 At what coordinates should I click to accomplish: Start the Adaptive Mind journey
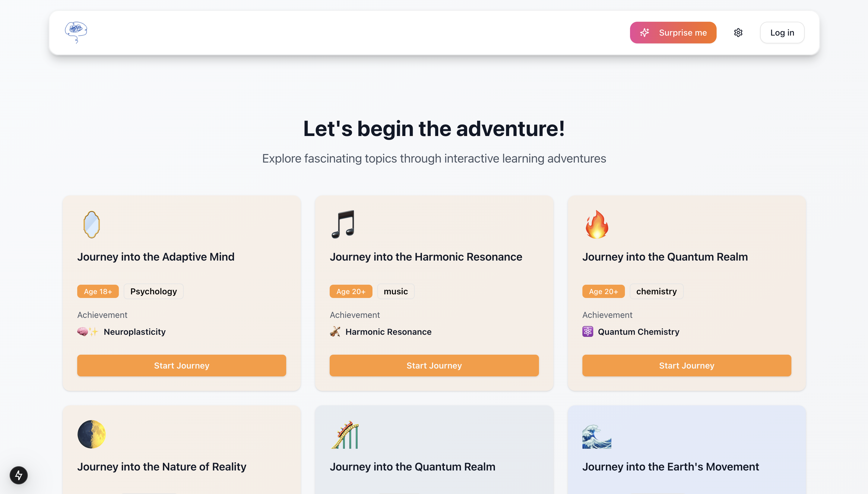pyautogui.click(x=182, y=366)
